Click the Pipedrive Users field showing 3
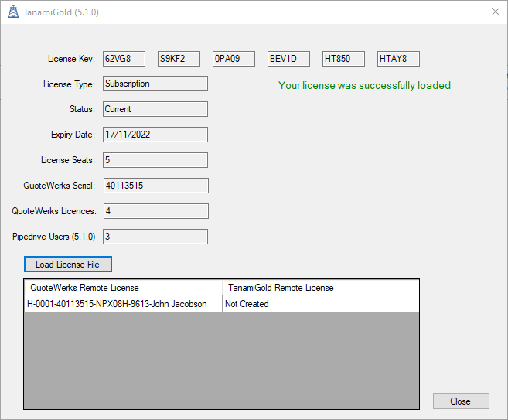This screenshot has width=508, height=420. coord(155,237)
